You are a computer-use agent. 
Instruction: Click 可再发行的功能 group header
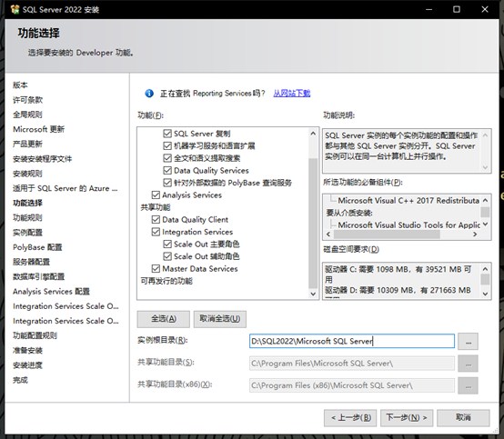(166, 281)
